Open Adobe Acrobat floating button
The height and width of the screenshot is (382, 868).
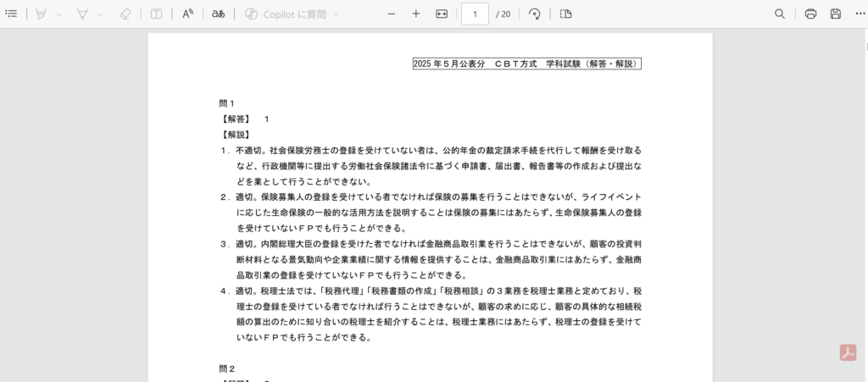[x=848, y=352]
